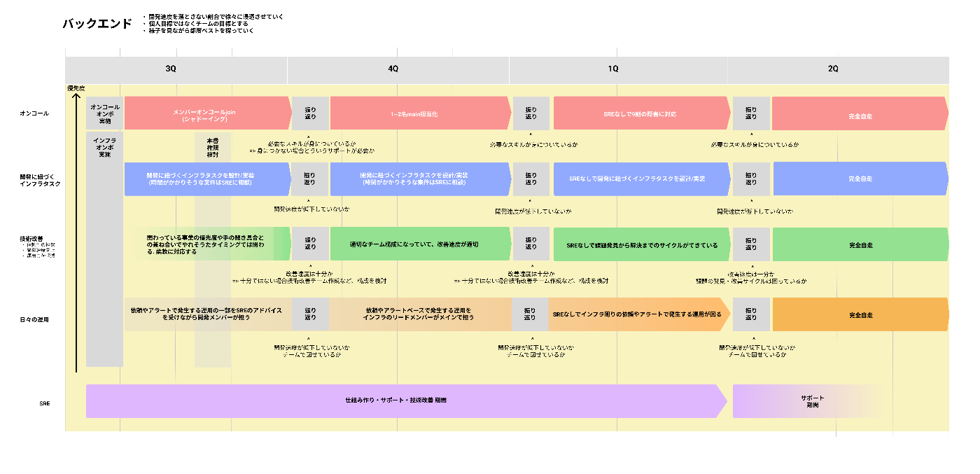Select the red 完全自走 block in オンコール row

(860, 113)
